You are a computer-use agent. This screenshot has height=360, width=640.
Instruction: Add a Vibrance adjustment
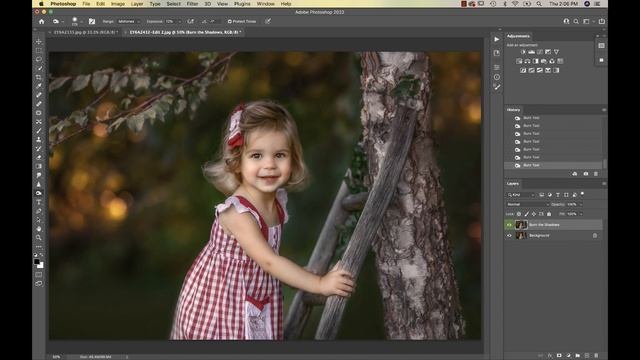pos(556,52)
